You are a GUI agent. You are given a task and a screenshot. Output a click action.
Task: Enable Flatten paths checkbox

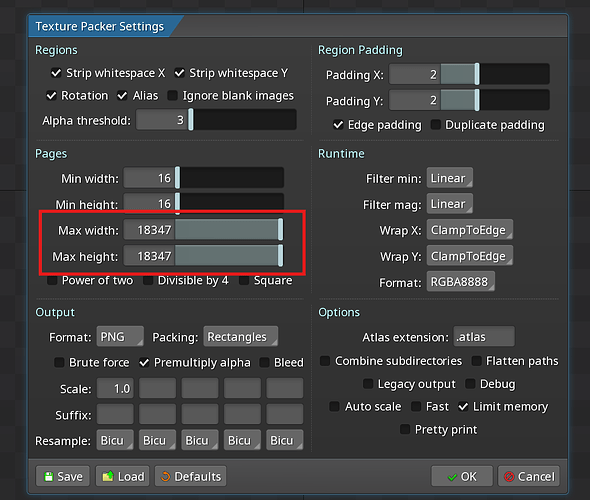(476, 361)
